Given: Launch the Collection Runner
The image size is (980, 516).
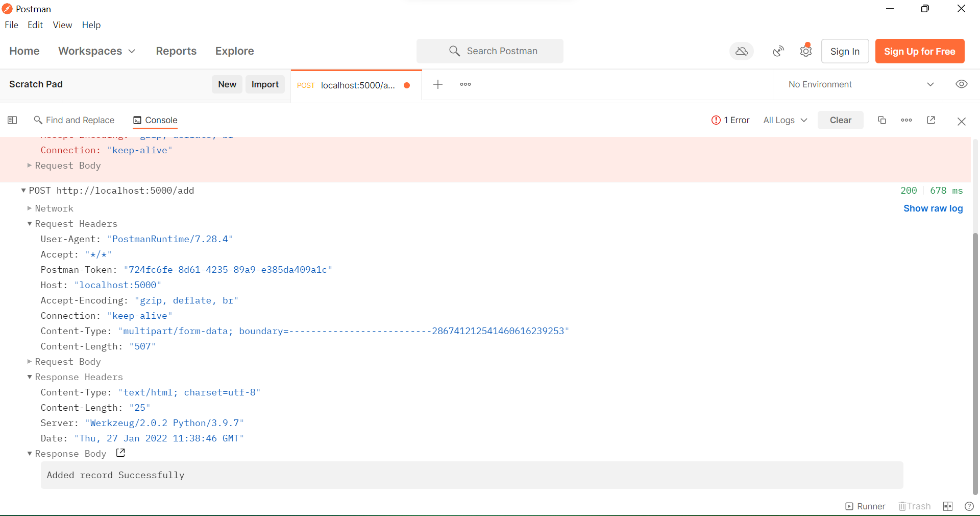Looking at the screenshot, I should point(865,506).
